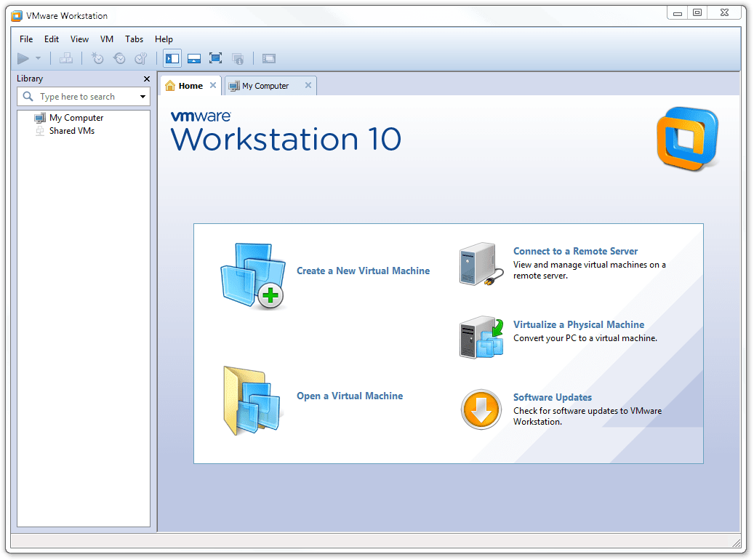
Task: Click Virtualize a Physical Machine link
Action: (579, 325)
